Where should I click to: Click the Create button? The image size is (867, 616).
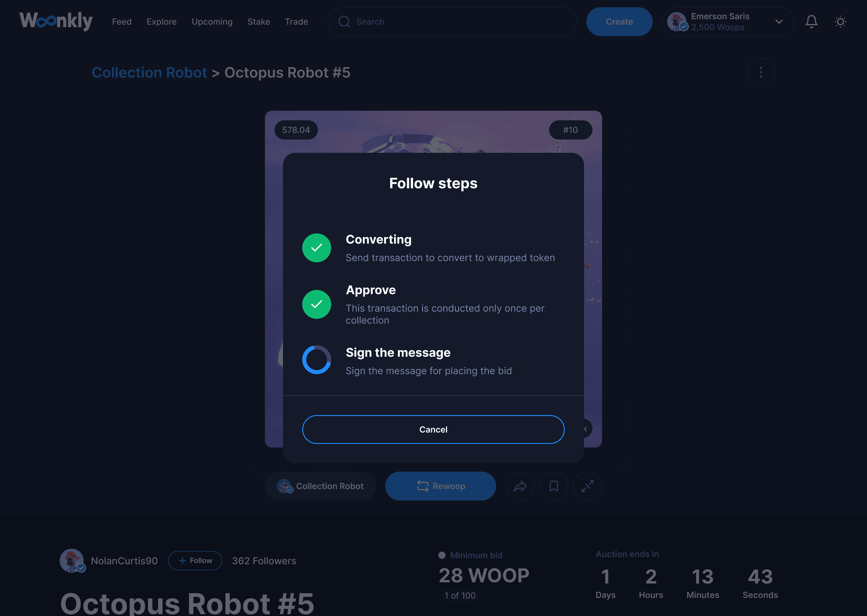(619, 22)
